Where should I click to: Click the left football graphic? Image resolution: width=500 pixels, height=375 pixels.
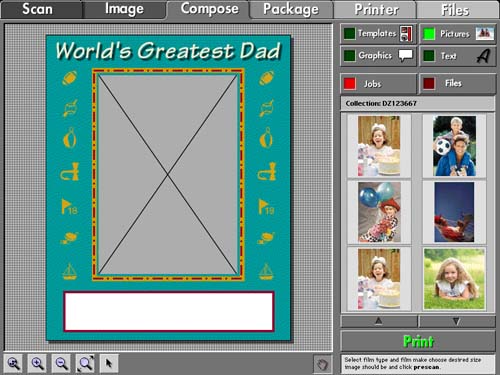[70, 78]
